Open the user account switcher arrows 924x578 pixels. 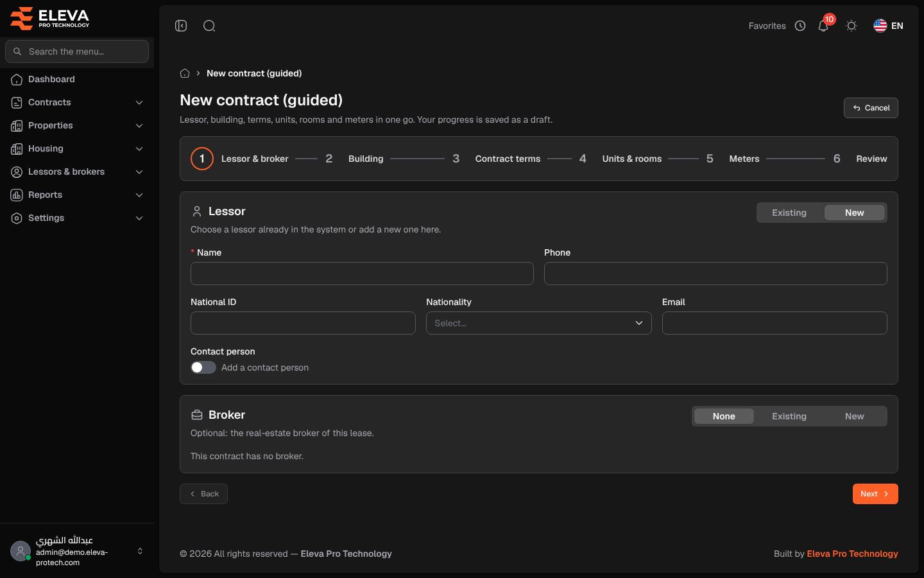(140, 551)
